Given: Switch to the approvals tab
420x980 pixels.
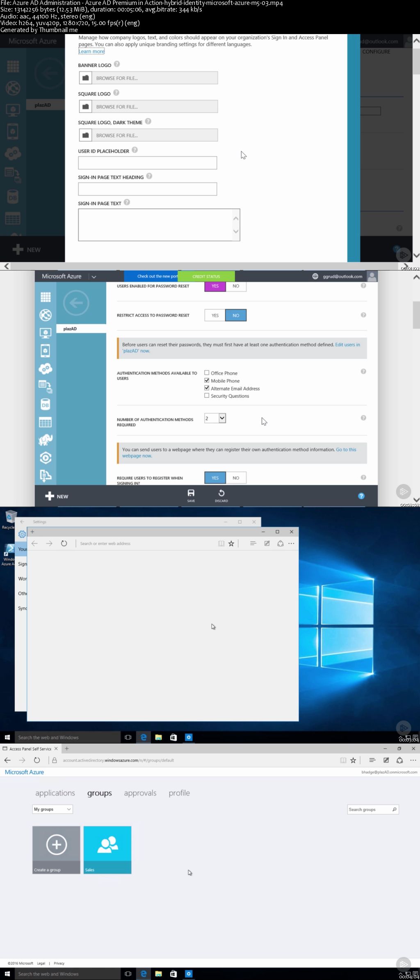Looking at the screenshot, I should pos(140,793).
